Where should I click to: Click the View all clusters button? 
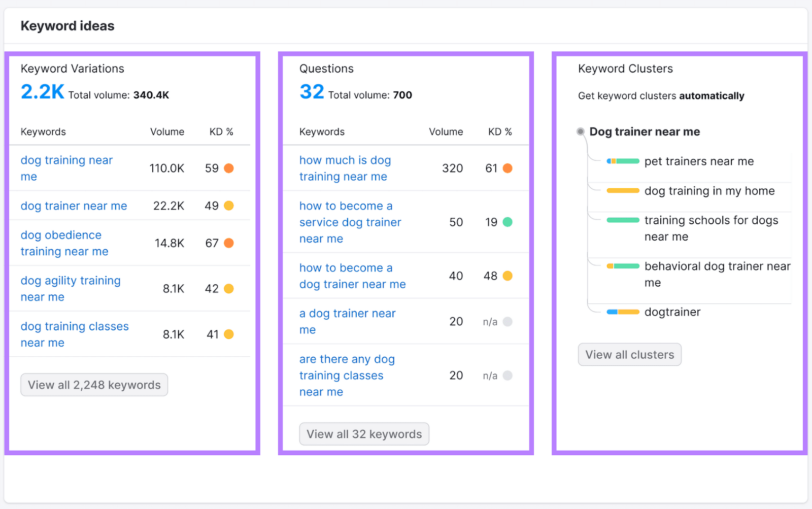[x=630, y=355]
